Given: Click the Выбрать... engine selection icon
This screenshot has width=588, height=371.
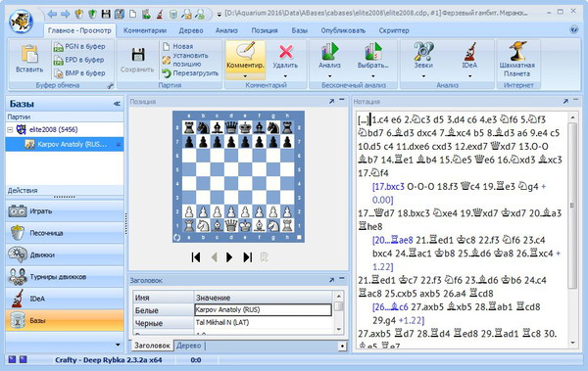Looking at the screenshot, I should click(372, 51).
